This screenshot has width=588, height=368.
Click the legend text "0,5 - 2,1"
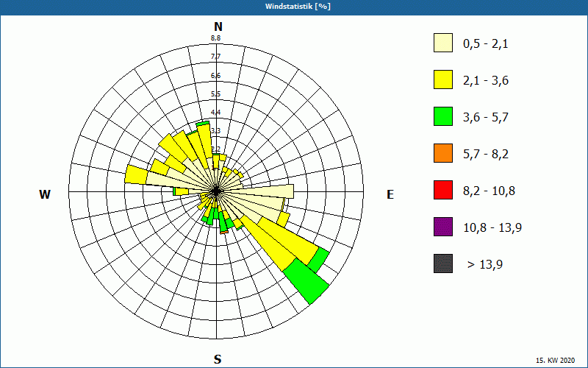[x=486, y=44]
